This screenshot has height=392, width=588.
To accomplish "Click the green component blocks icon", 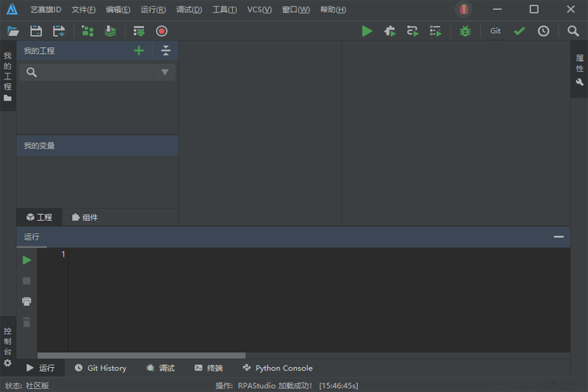I will [x=87, y=31].
